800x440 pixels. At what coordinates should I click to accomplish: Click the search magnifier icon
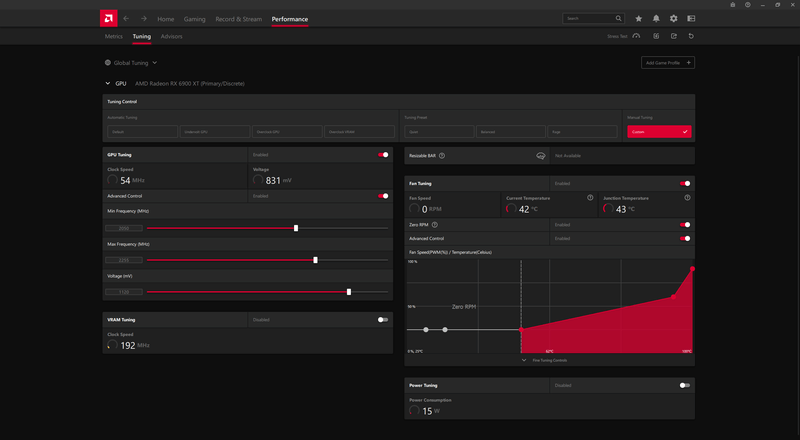pos(618,18)
